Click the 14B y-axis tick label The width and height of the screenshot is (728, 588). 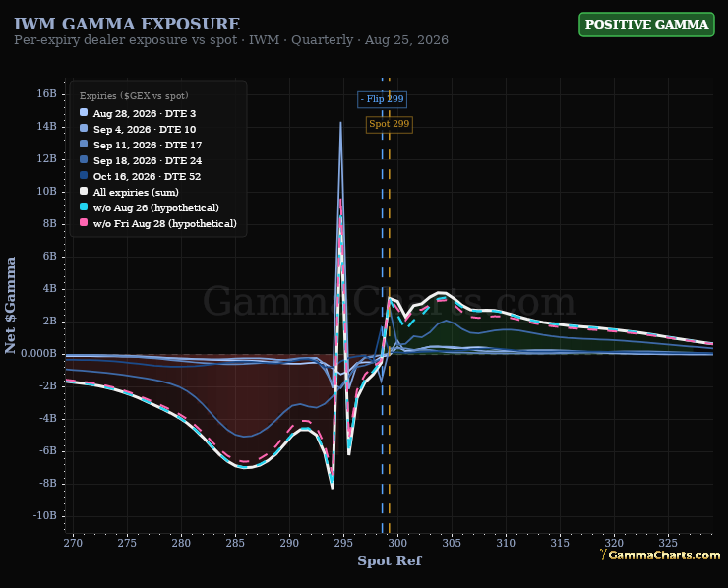click(x=46, y=126)
